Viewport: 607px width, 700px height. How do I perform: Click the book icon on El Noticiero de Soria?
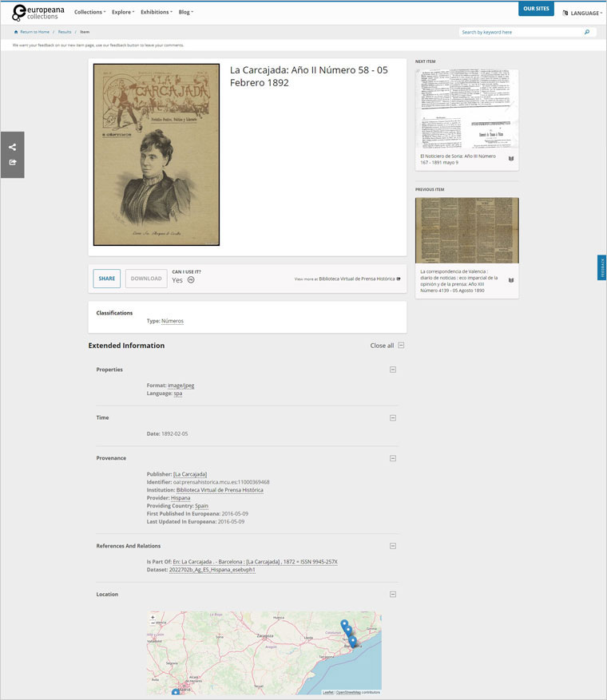(x=511, y=159)
